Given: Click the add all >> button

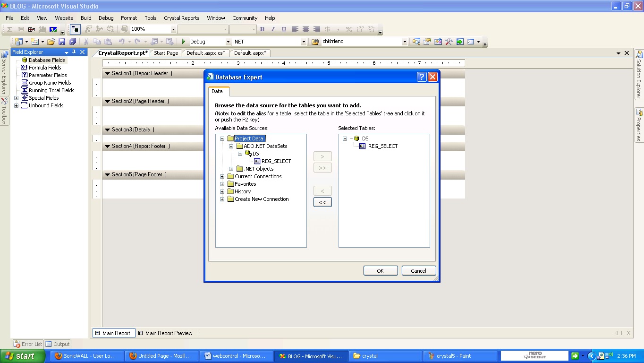Looking at the screenshot, I should coord(322,168).
